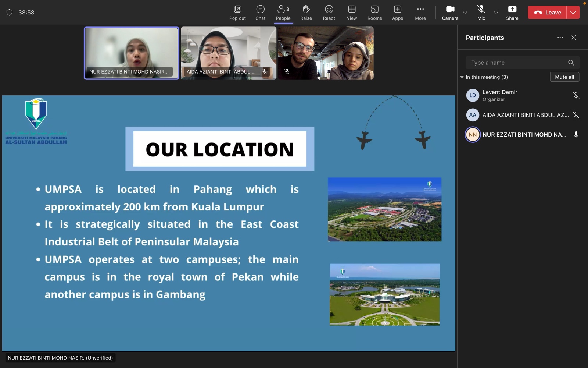The height and width of the screenshot is (368, 588).
Task: Select NUR EZZATI's video tile
Action: coord(132,53)
